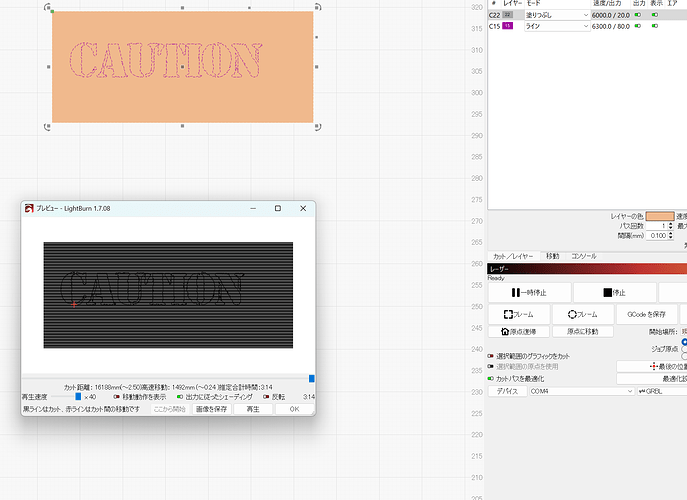Image resolution: width=687 pixels, height=500 pixels.
Task: Open the COM4 port dropdown
Action: tap(579, 391)
